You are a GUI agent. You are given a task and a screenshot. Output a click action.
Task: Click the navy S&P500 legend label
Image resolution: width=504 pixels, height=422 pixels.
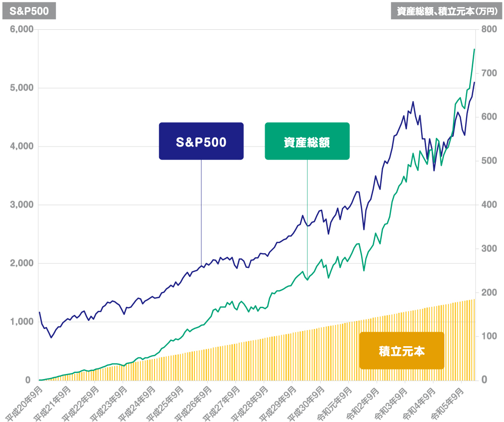coord(201,142)
